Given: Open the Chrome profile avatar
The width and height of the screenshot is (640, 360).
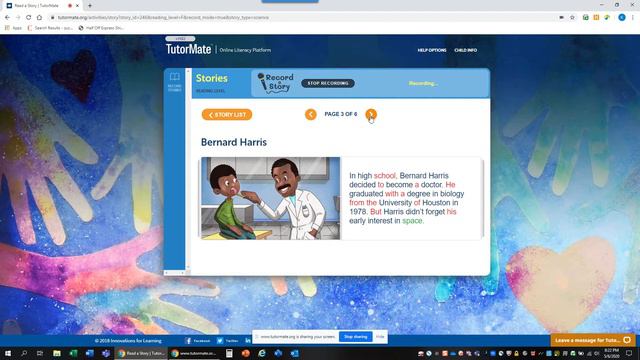Looking at the screenshot, I should (622, 17).
